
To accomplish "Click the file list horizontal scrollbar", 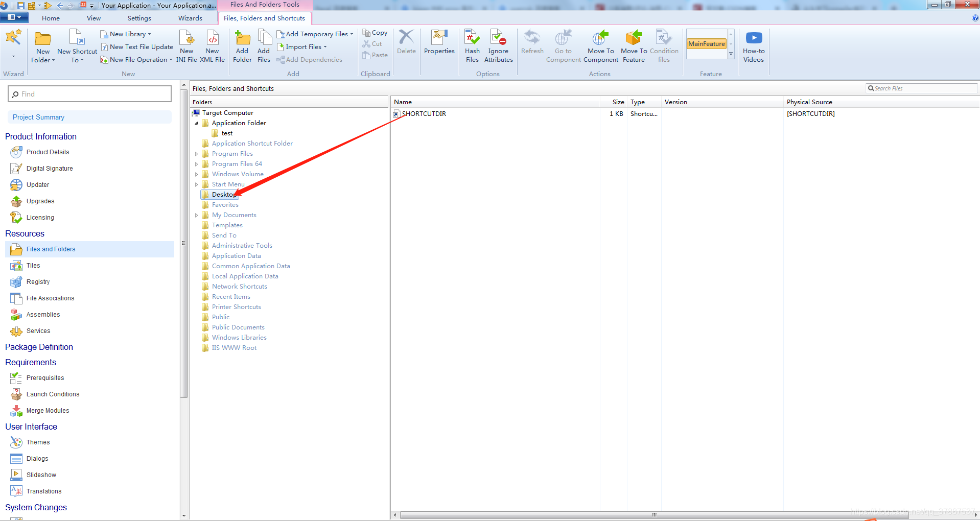I will click(654, 515).
